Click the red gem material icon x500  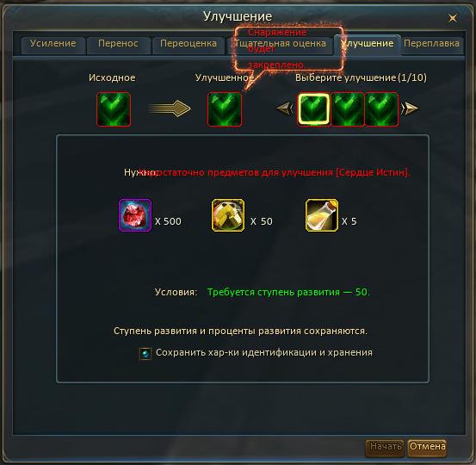135,215
